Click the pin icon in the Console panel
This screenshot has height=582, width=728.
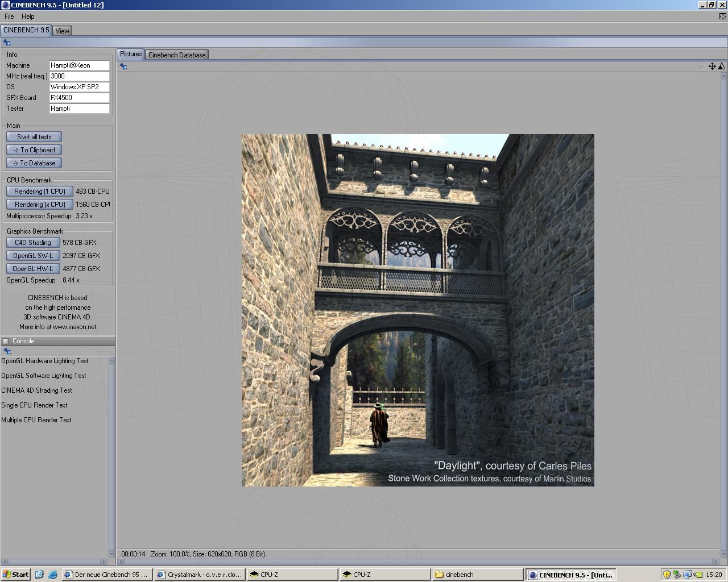pos(7,351)
